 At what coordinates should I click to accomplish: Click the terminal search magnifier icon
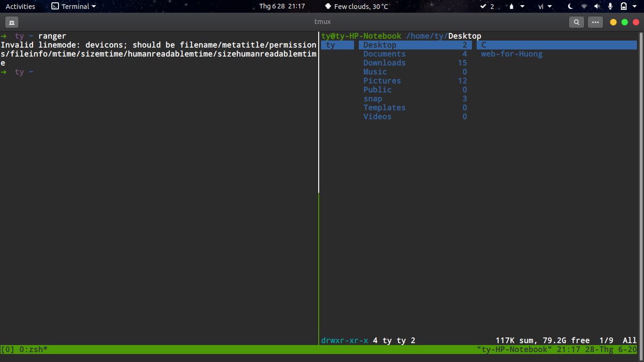tap(577, 22)
